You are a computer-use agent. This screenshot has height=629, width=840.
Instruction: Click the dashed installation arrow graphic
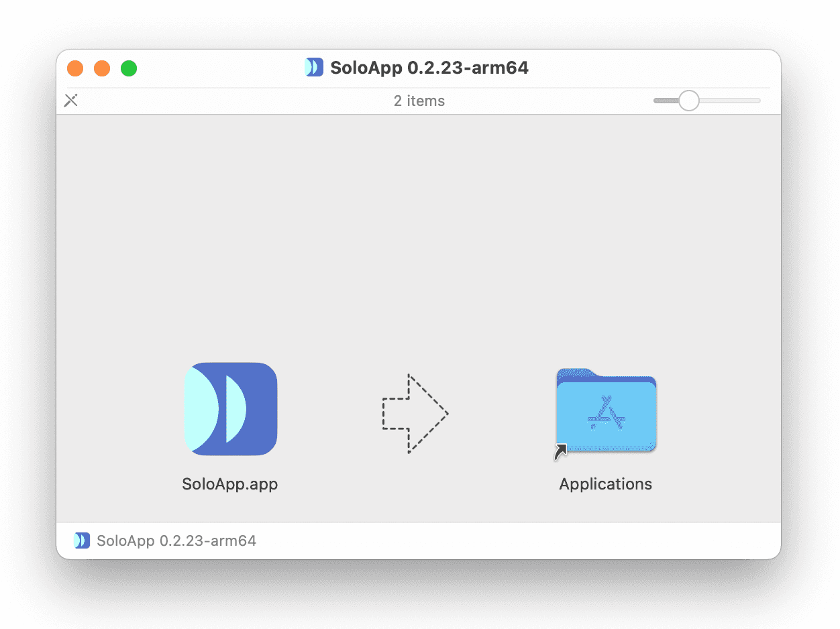coord(415,414)
